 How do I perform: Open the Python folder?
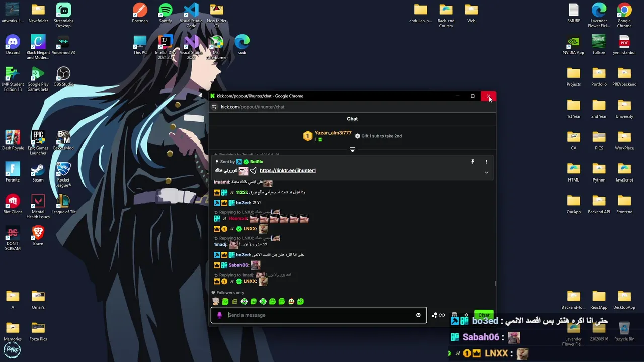coord(599,172)
